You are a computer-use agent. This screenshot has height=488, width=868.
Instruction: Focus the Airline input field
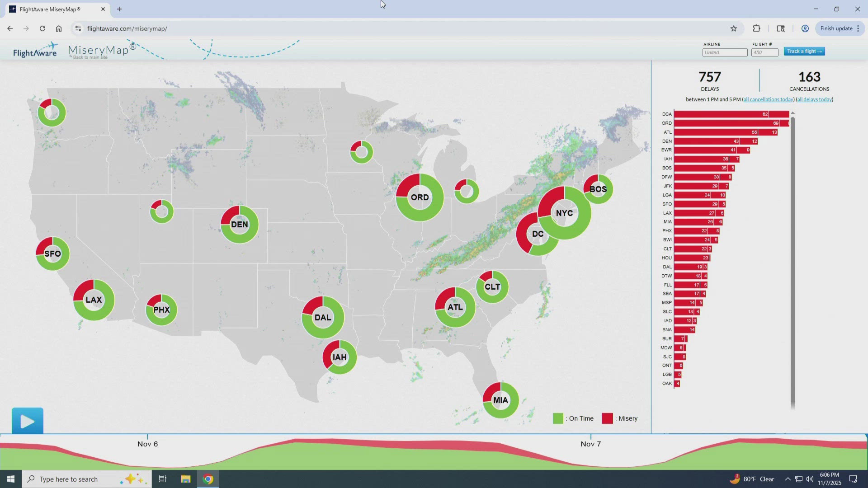[x=725, y=52]
